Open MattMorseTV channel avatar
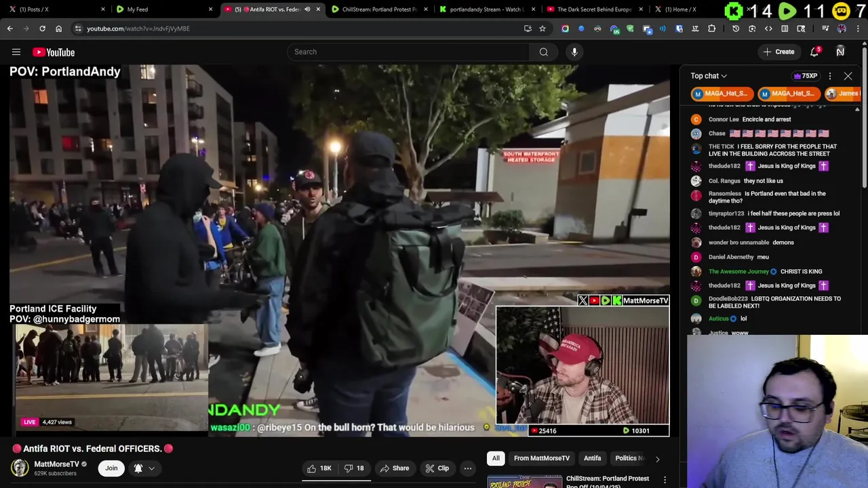This screenshot has height=488, width=868. [20, 468]
